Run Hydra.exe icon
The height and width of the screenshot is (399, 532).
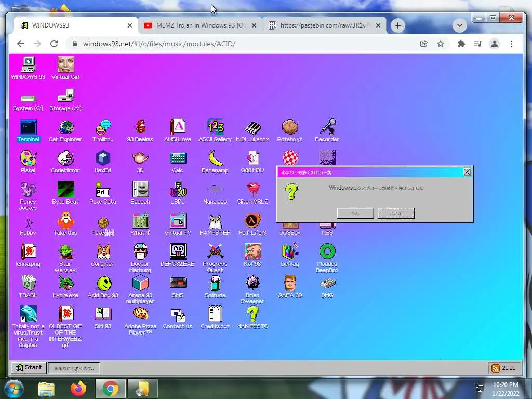click(65, 287)
